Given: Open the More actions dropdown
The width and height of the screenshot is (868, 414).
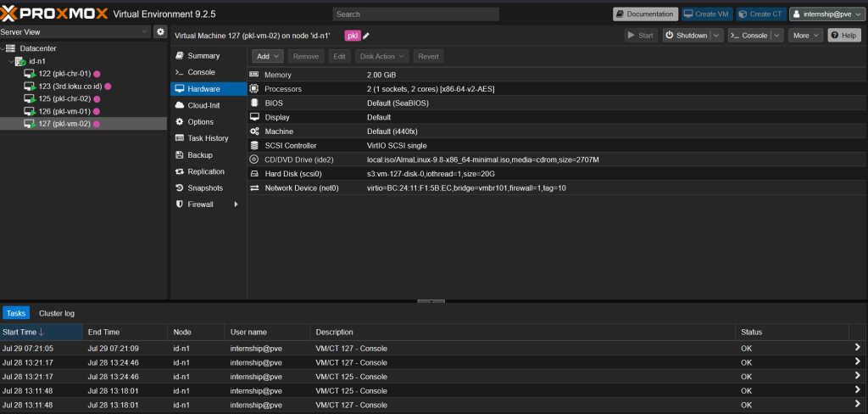Looking at the screenshot, I should coord(805,36).
